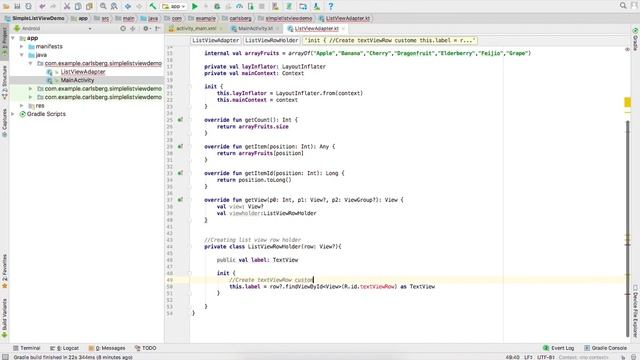Image resolution: width=640 pixels, height=360 pixels.
Task: Click the yellow warning marker in error stripe
Action: tap(627, 102)
